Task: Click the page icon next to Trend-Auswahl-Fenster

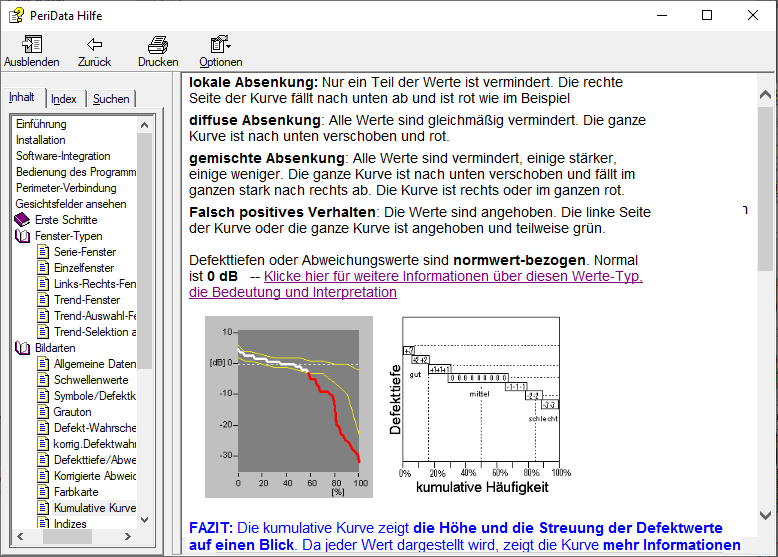Action: click(x=44, y=315)
